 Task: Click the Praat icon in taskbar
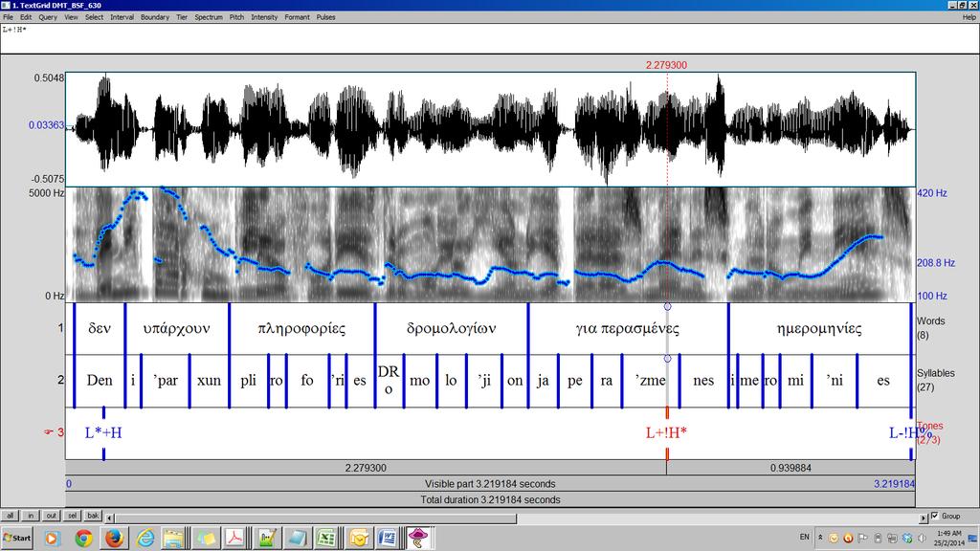pyautogui.click(x=418, y=538)
